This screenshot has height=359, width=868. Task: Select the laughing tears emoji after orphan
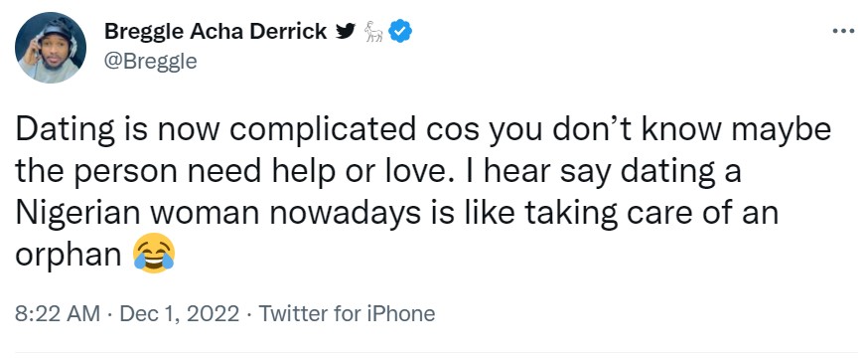pos(155,254)
